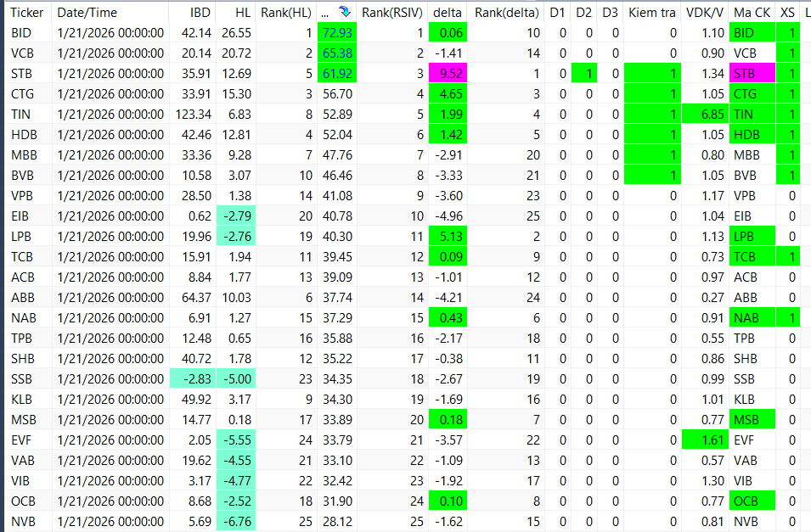Click the Kiem tra column header
The width and height of the screenshot is (811, 532).
651,13
